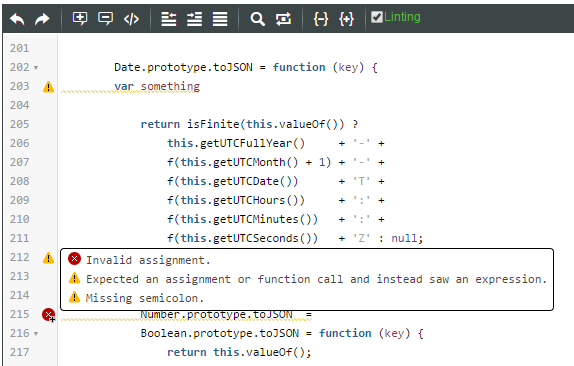The height and width of the screenshot is (366, 574).
Task: Click 'isFinite' on line 205
Action: coord(213,124)
